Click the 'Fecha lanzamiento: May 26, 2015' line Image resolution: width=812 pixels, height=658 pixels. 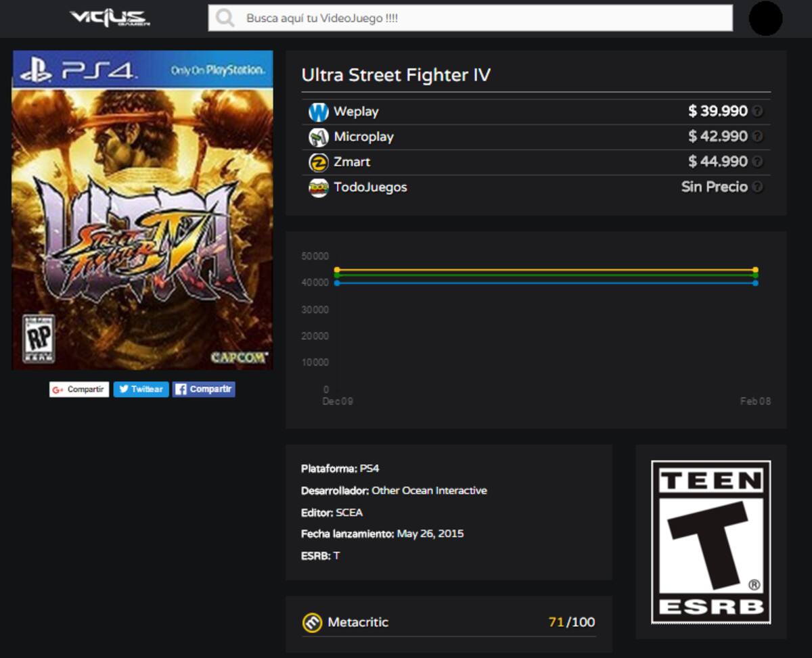pos(382,534)
